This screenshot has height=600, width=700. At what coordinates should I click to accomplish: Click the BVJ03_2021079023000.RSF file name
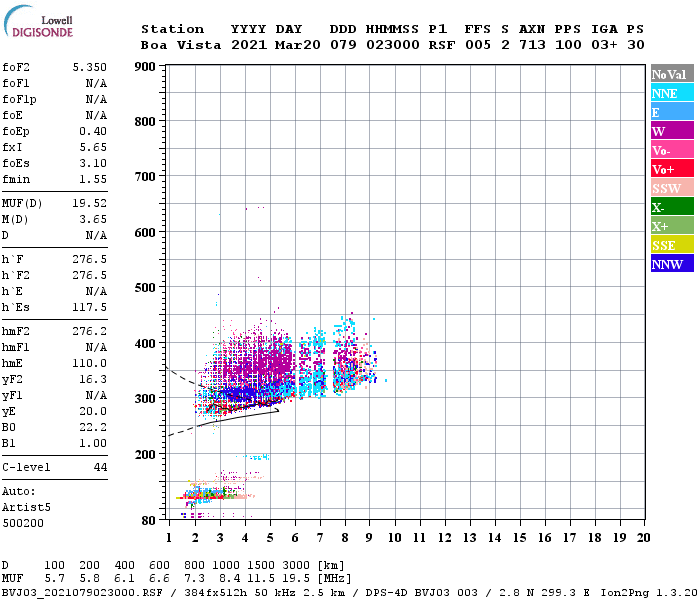coord(82,593)
